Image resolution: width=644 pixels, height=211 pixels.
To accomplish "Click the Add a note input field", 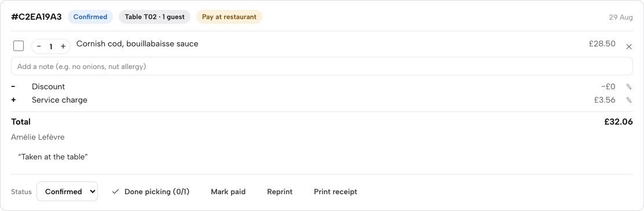I will [x=322, y=66].
